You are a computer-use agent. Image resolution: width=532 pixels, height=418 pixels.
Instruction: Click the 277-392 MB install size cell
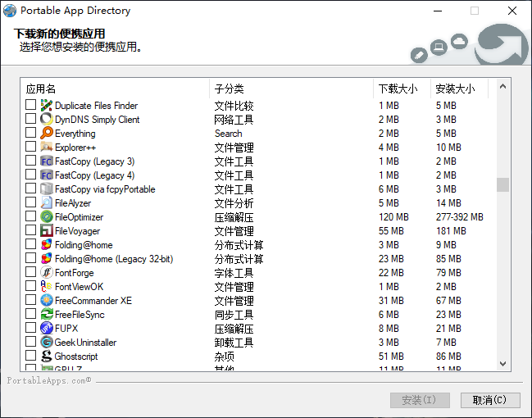[459, 217]
